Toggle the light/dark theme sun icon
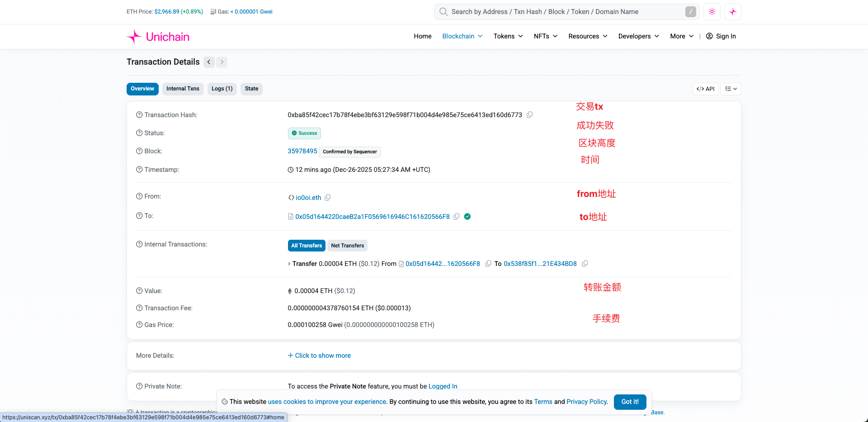This screenshot has height=422, width=868. 712,12
